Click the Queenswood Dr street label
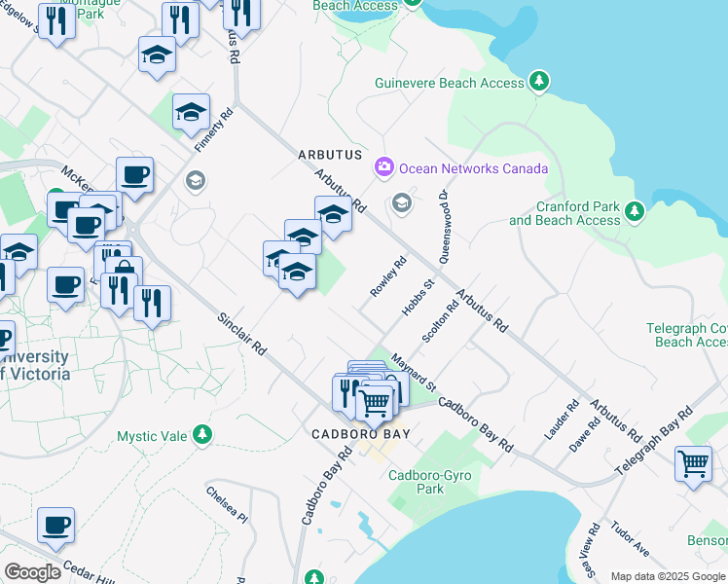 (x=444, y=227)
